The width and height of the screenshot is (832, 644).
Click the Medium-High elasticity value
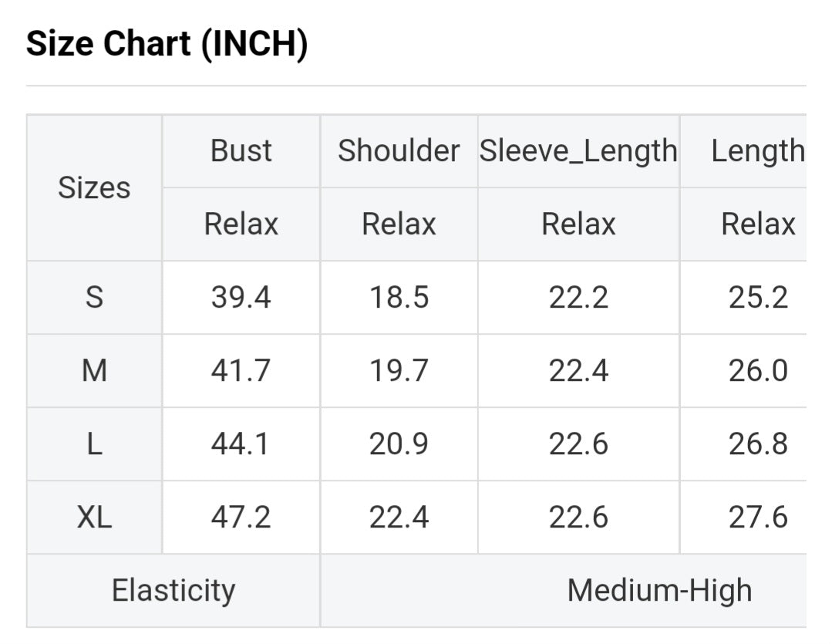point(659,591)
